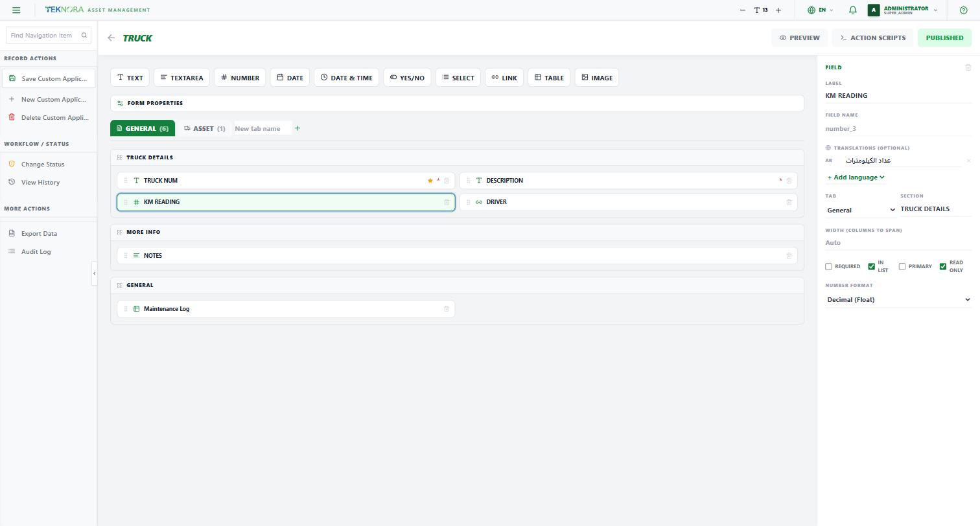The width and height of the screenshot is (980, 526).
Task: Uncheck the IN LIST checkbox
Action: point(871,266)
